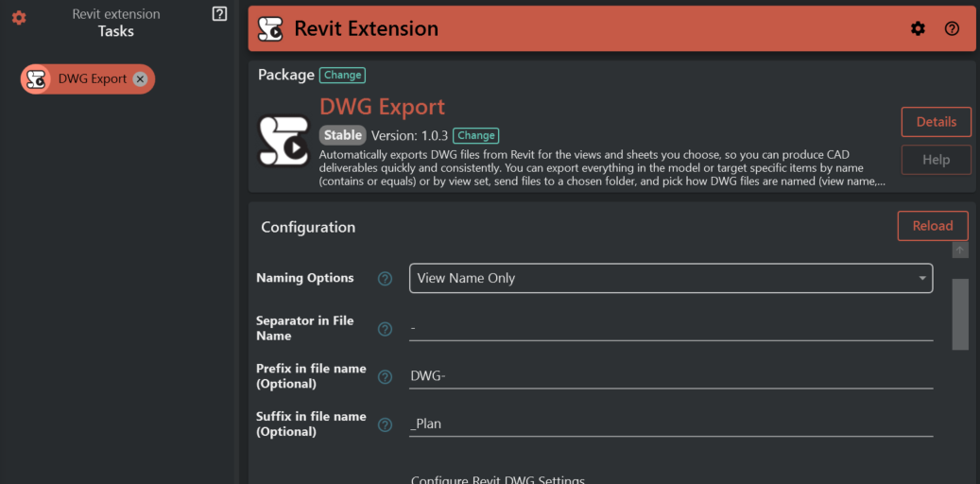Click the Stable release badge
980x484 pixels.
[342, 135]
